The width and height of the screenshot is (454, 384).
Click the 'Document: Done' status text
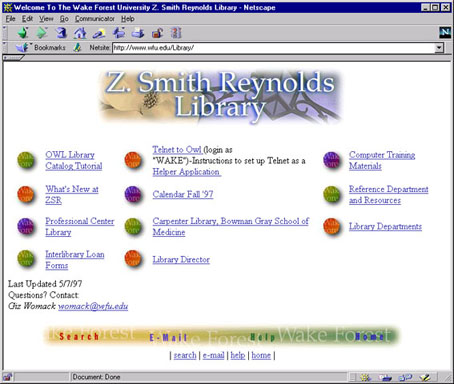pos(96,377)
